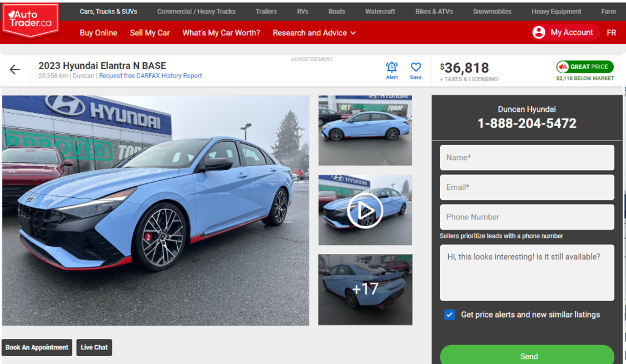This screenshot has width=626, height=364.
Task: Select the Boats category tab
Action: (x=336, y=12)
